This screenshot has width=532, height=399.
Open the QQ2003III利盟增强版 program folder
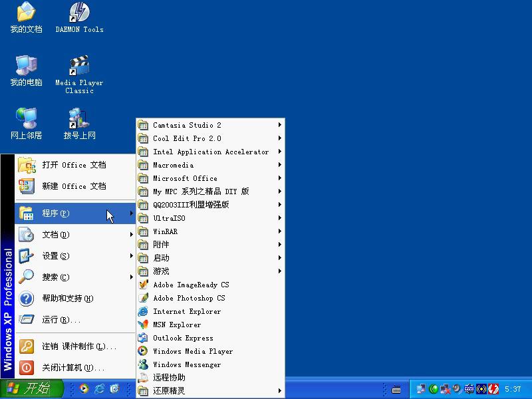pos(210,205)
